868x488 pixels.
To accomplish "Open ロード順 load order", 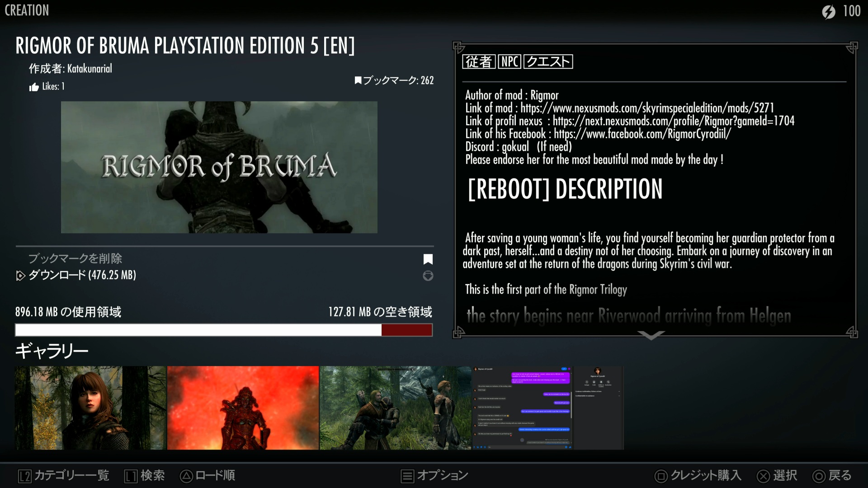I will click(215, 475).
